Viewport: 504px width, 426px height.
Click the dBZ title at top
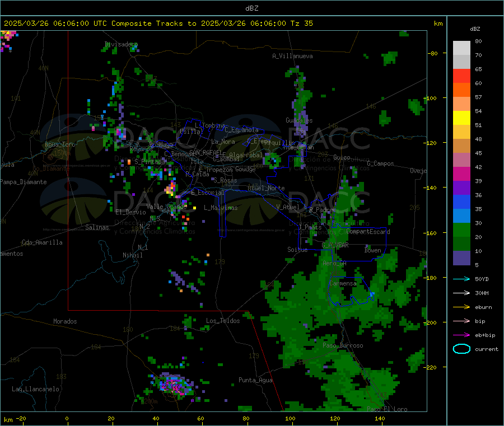pyautogui.click(x=251, y=8)
